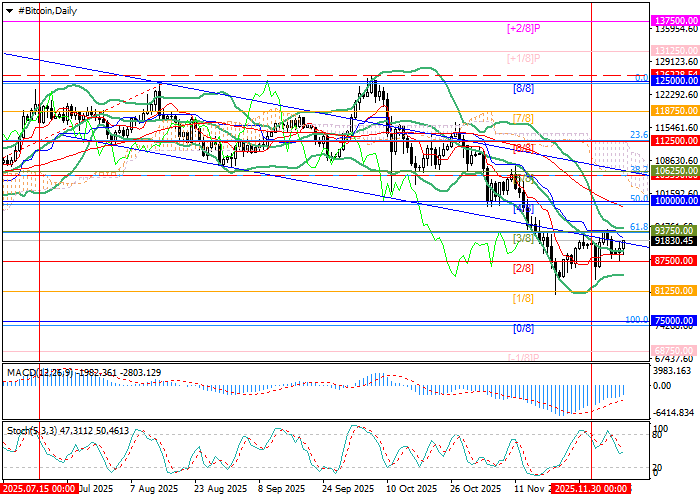Select the 2025.11.30 00:00 date marker
The image size is (700, 500).
click(593, 489)
